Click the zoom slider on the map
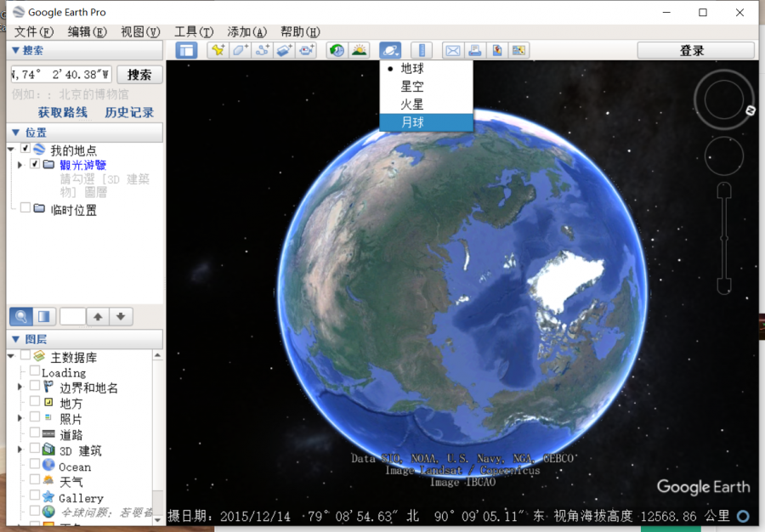The height and width of the screenshot is (532, 765). pos(724,238)
